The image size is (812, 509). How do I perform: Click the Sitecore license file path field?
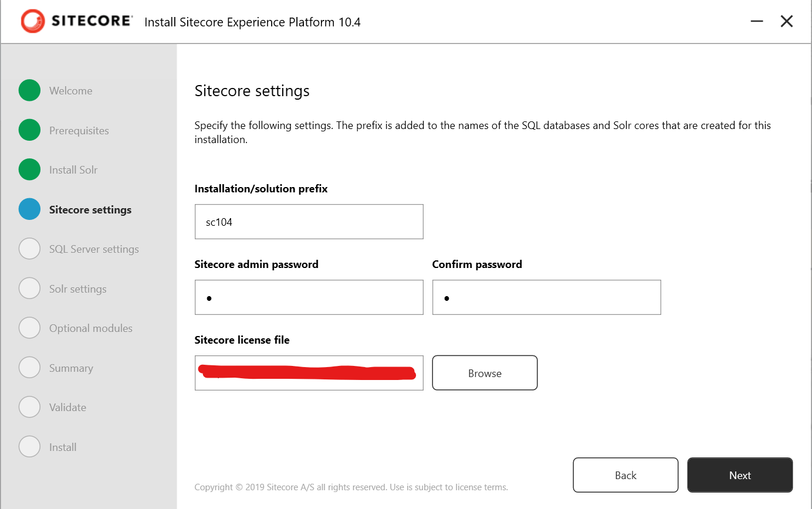coord(309,373)
